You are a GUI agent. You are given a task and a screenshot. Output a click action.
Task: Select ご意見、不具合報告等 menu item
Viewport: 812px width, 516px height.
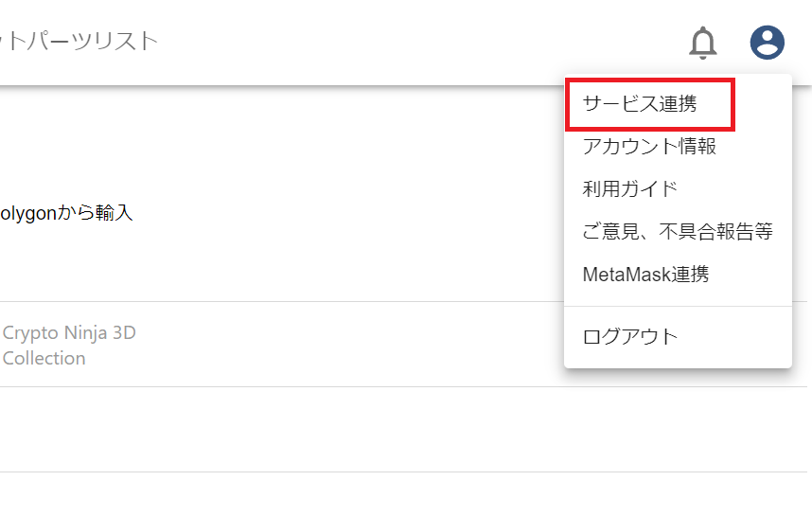click(x=678, y=232)
